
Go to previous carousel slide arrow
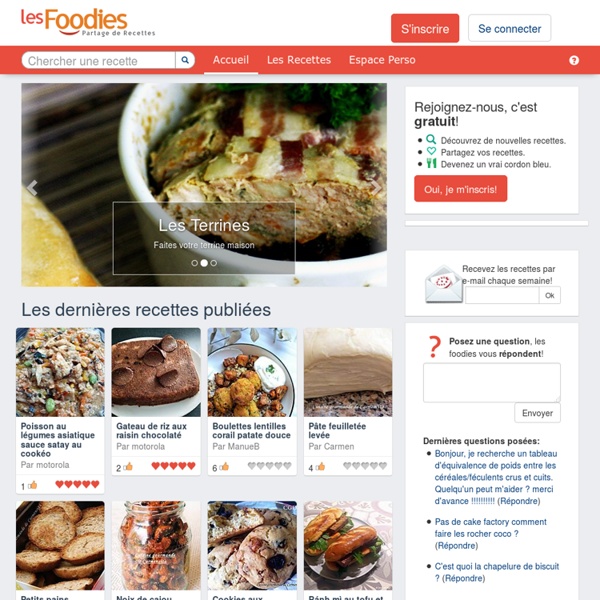[33, 188]
